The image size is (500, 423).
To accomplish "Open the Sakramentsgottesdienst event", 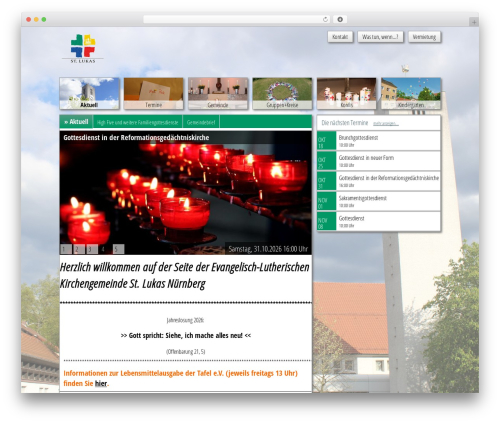I will (379, 201).
